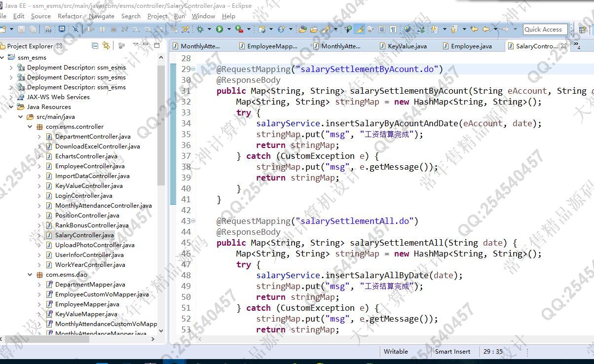Image resolution: width=594 pixels, height=364 pixels.
Task: Click the web browser globe icon
Action: pyautogui.click(x=407, y=30)
